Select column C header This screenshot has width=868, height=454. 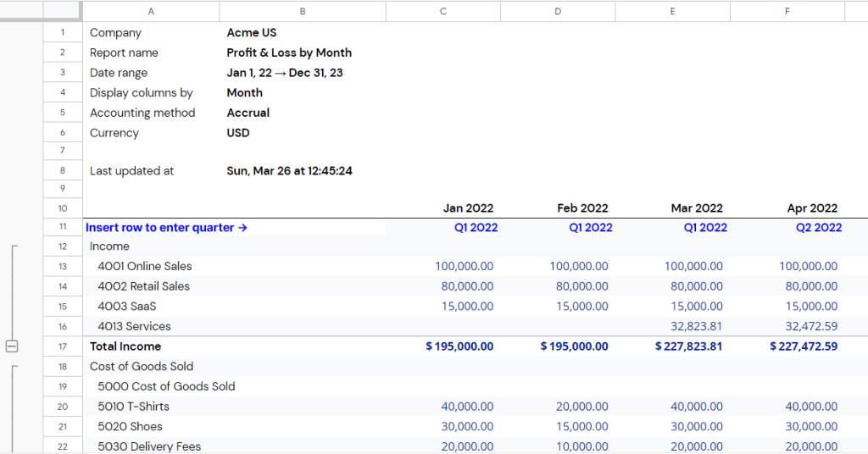click(442, 11)
